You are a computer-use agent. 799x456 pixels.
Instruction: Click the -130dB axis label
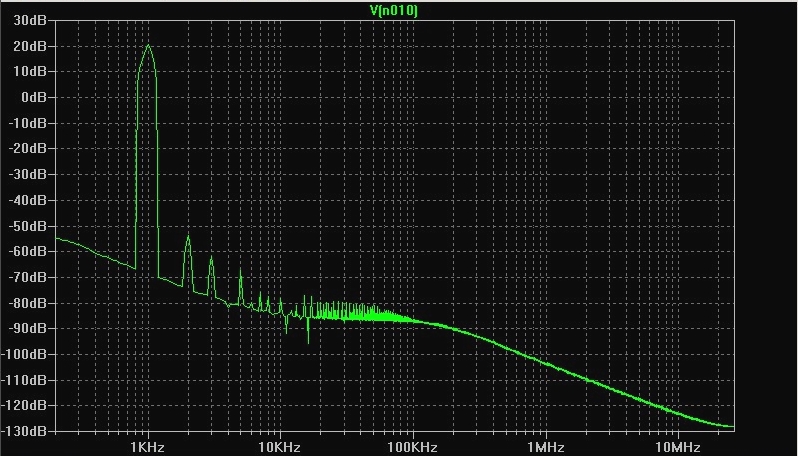(x=24, y=431)
